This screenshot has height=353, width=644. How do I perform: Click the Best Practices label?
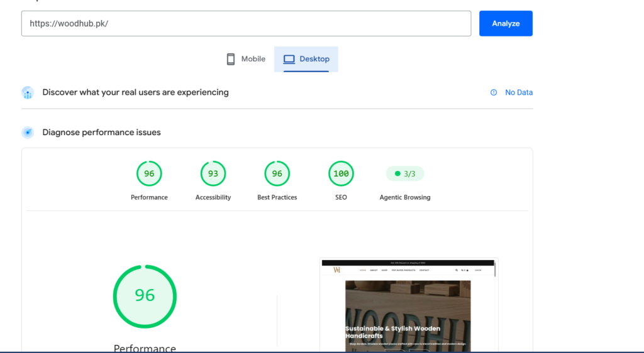click(x=277, y=197)
